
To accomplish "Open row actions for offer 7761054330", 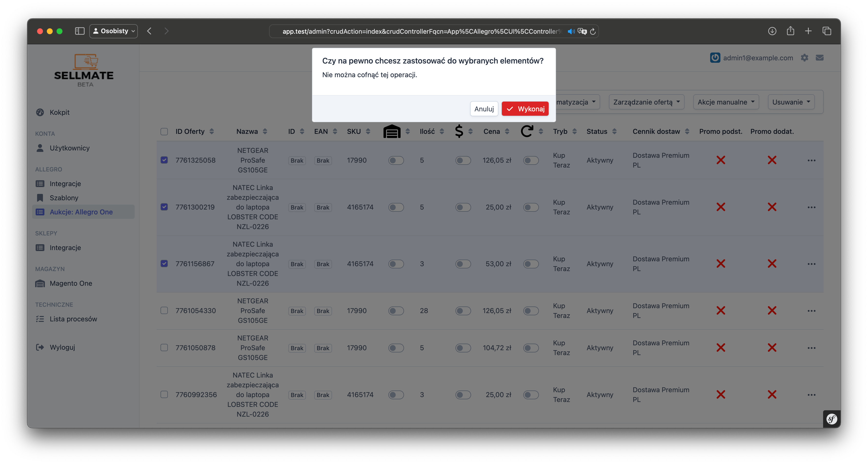I will (811, 311).
